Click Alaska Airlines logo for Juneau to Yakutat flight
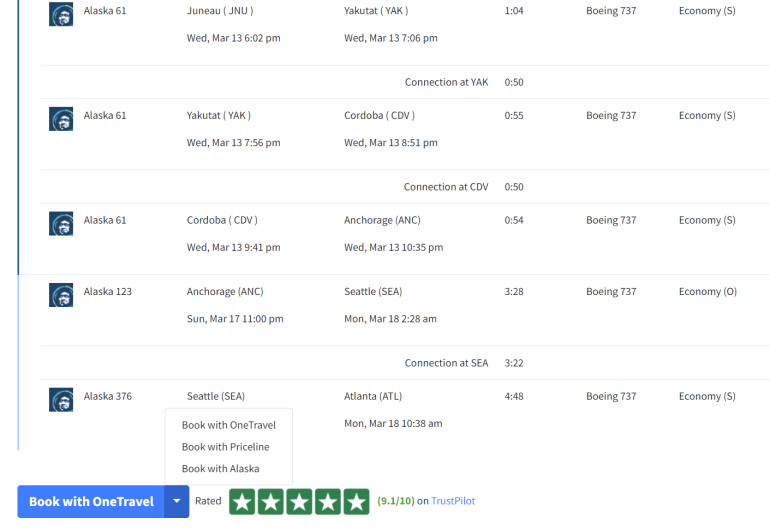Viewport: 770px width, 530px height. 61,14
